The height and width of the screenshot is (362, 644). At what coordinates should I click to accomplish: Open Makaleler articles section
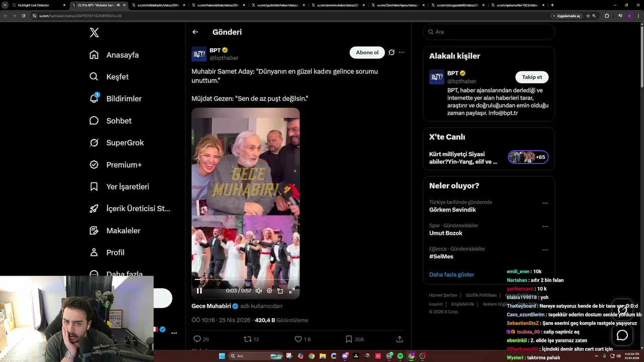click(x=115, y=230)
